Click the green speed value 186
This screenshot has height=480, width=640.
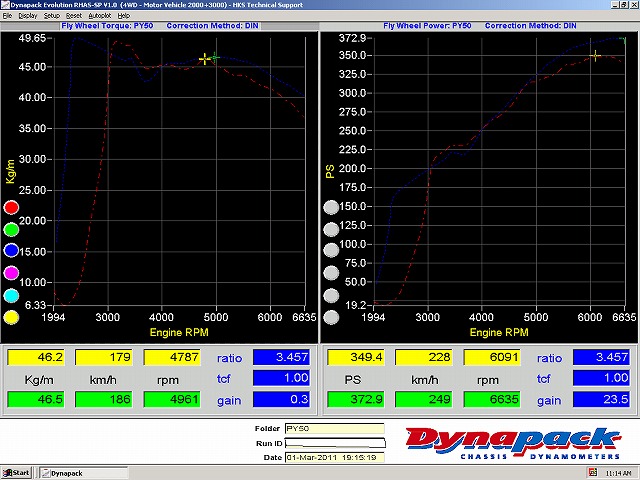pyautogui.click(x=103, y=399)
